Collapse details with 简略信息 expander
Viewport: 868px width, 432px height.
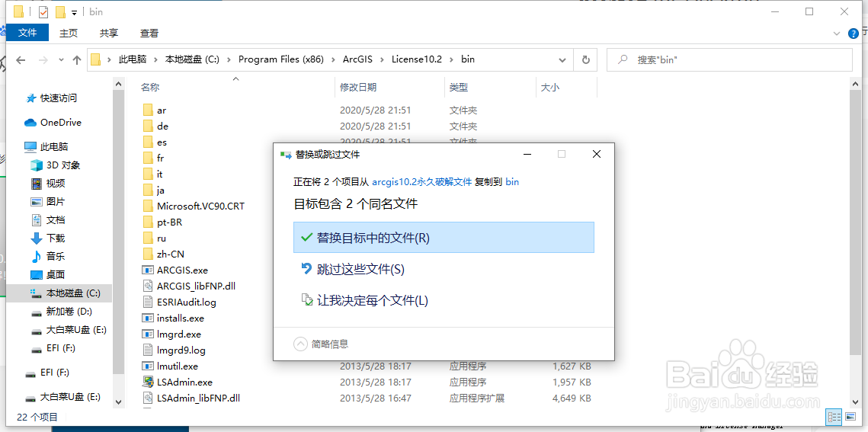tap(321, 344)
